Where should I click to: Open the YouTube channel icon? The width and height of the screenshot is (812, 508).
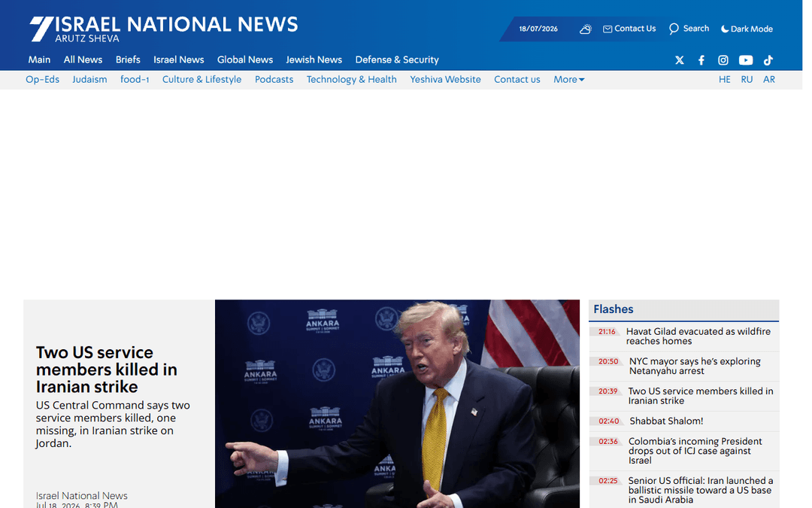[x=746, y=60]
